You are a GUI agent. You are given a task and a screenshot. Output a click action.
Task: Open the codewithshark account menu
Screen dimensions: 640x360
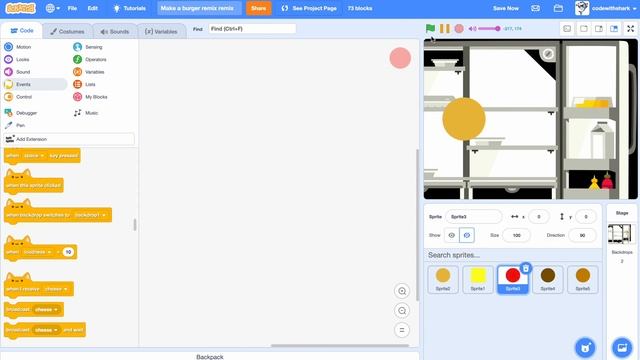point(606,8)
